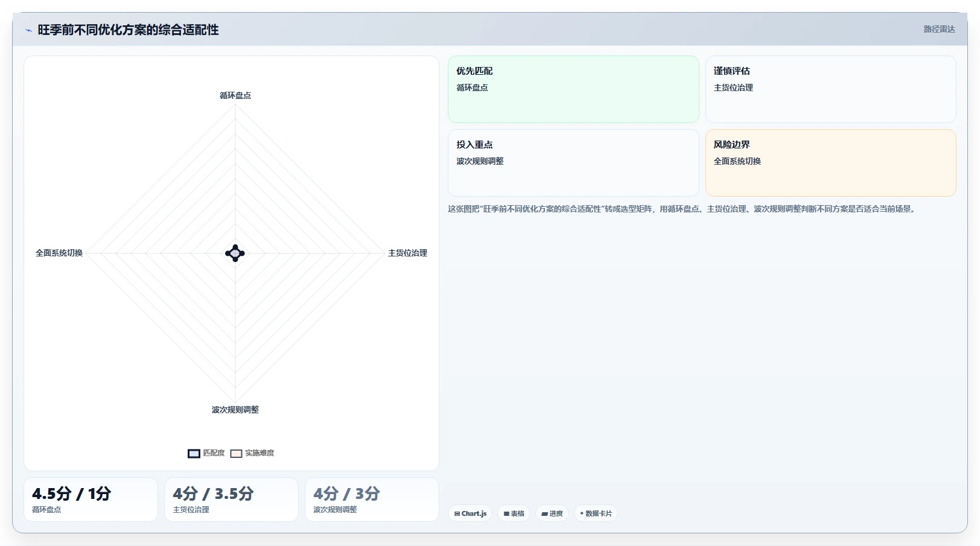Click the 4.5分 / 1分 score value
The width and height of the screenshot is (980, 546).
tap(72, 494)
